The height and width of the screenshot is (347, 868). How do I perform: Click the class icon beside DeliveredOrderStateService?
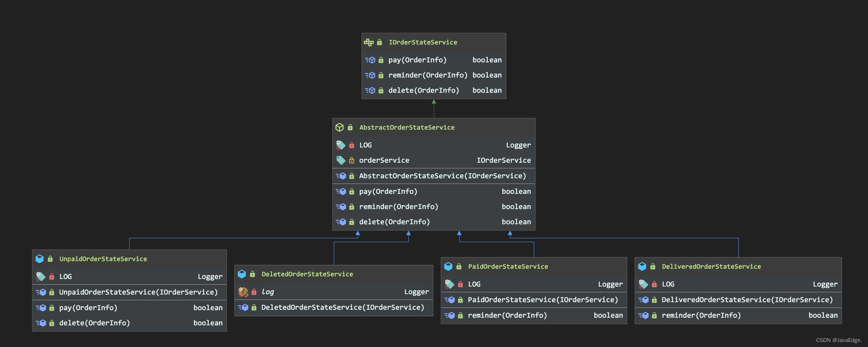[642, 266]
